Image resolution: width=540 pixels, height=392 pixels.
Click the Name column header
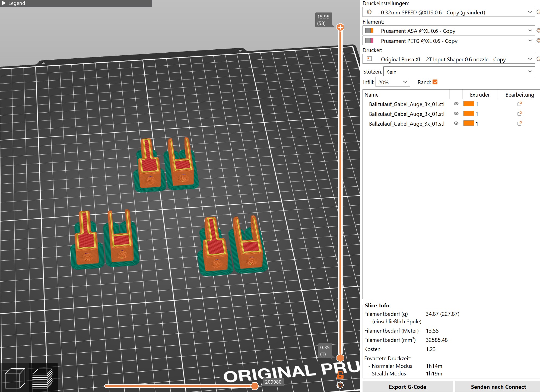[x=406, y=94]
